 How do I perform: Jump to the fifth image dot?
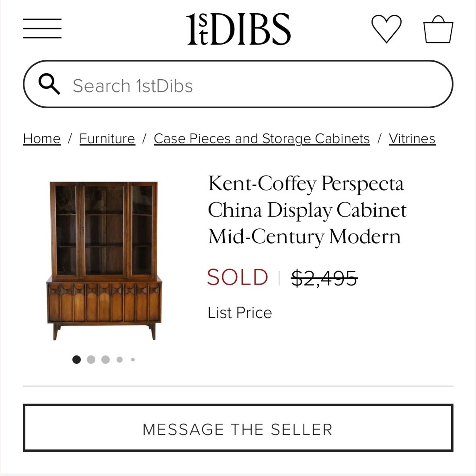point(132,359)
